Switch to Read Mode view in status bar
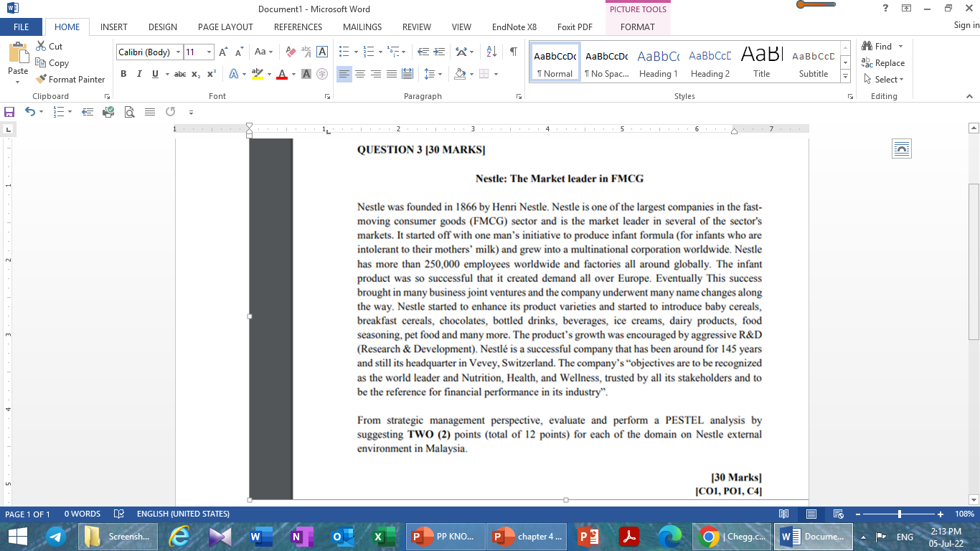This screenshot has width=980, height=551. tap(784, 514)
